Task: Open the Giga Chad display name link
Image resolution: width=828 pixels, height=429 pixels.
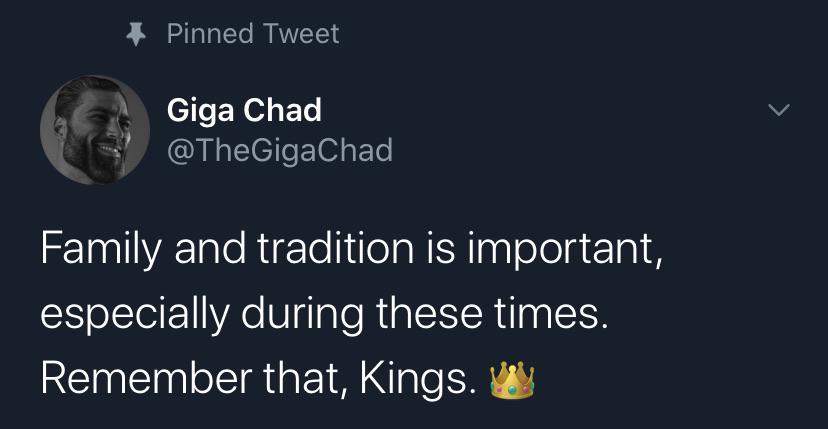Action: pyautogui.click(x=244, y=110)
